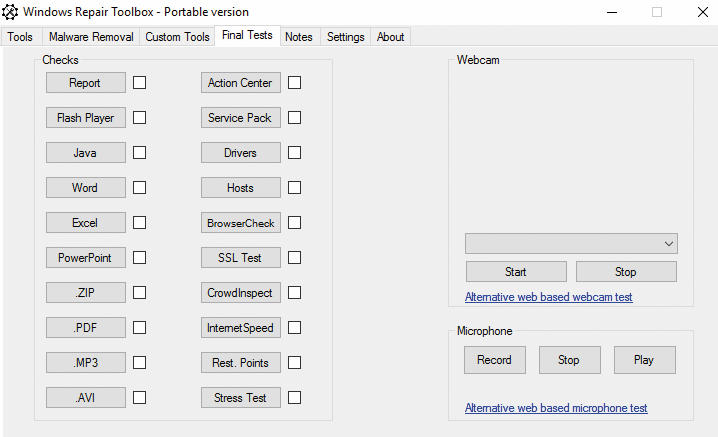The width and height of the screenshot is (718, 437).
Task: Launch the Stress Test
Action: [x=241, y=398]
